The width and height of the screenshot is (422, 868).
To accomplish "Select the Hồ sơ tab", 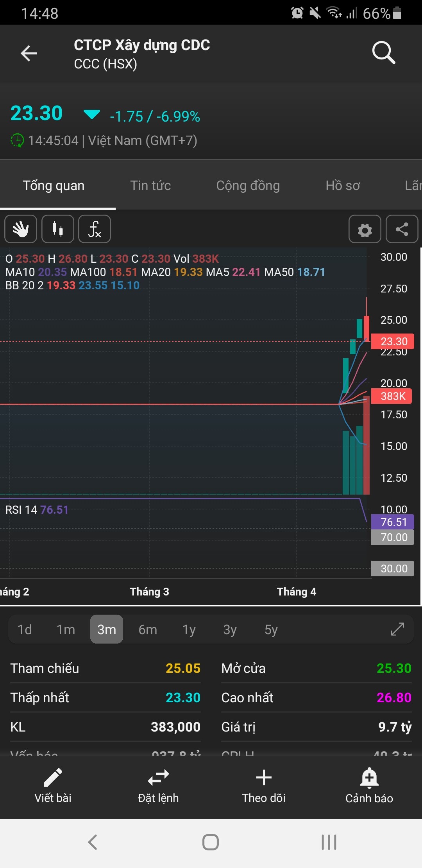I will click(x=343, y=185).
